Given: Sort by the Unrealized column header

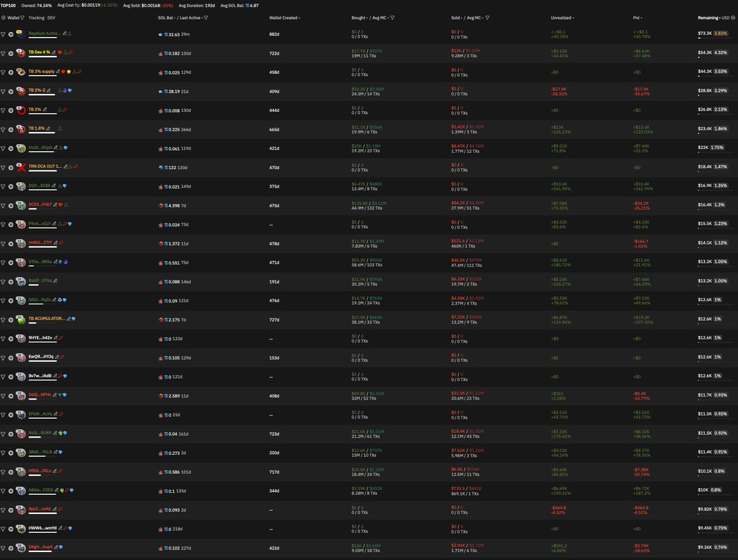Looking at the screenshot, I should coord(562,18).
